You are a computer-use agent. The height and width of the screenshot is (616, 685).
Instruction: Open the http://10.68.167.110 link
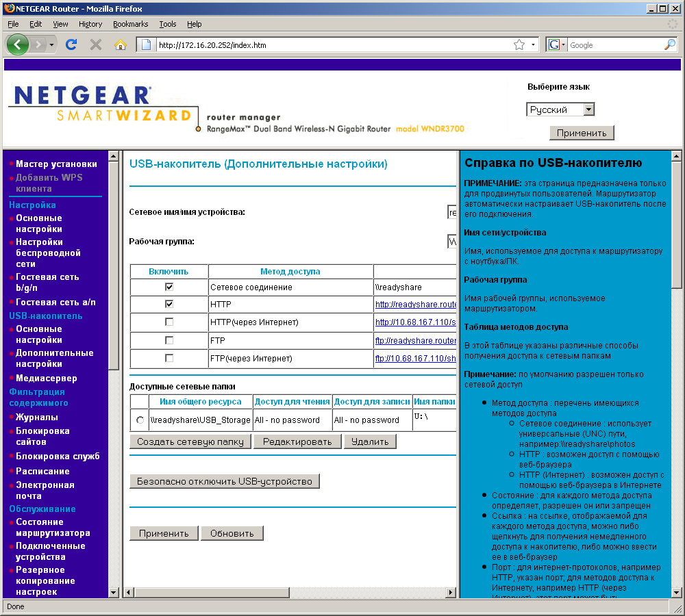(416, 322)
